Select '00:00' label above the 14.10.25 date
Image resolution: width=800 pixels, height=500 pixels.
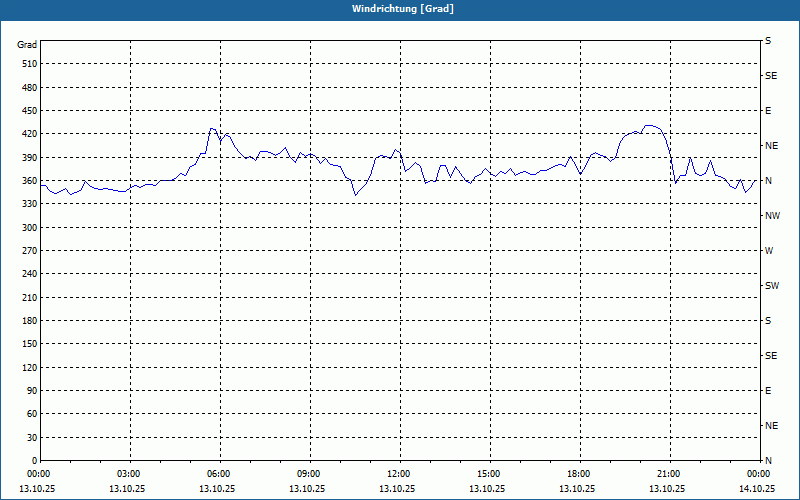pos(758,474)
